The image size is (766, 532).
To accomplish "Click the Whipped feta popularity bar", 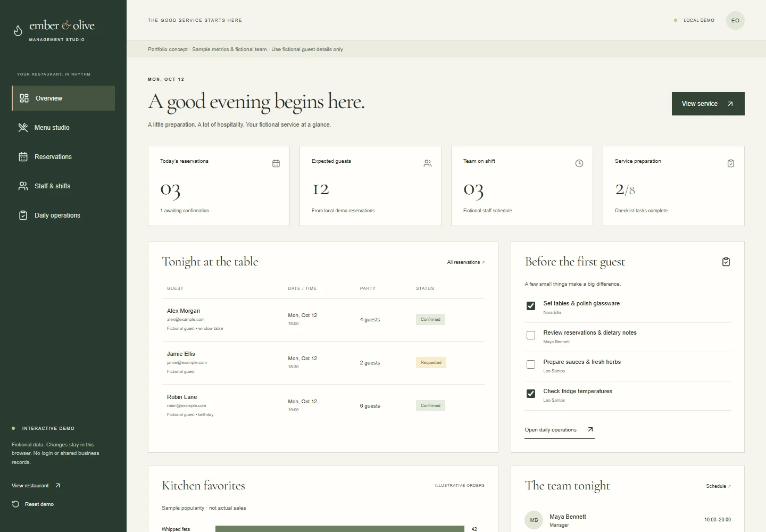I will click(340, 529).
